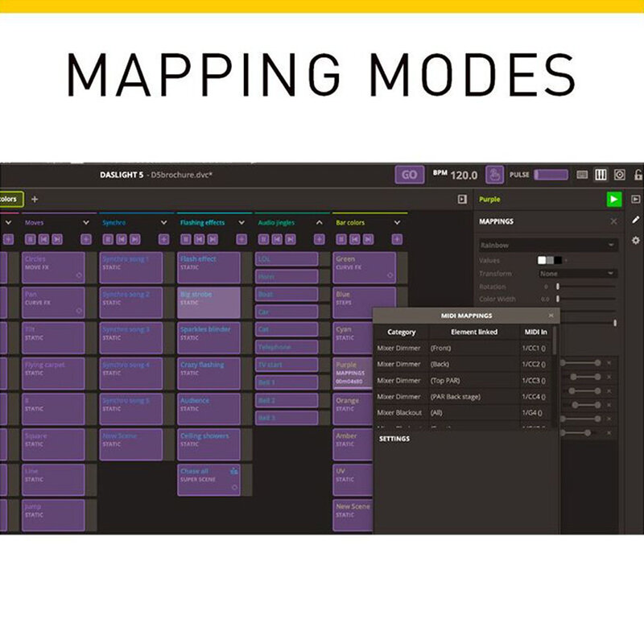Open the settings gear icon on right panel
644x644 pixels.
click(x=636, y=241)
